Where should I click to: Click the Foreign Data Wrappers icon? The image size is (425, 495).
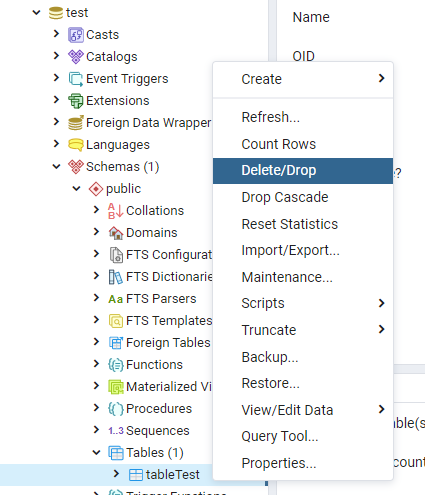pyautogui.click(x=76, y=123)
